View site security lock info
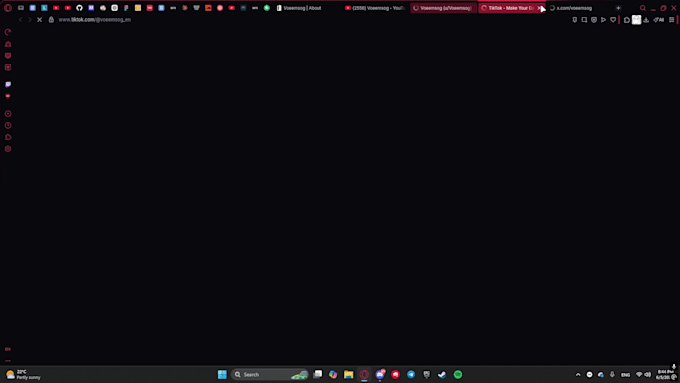The image size is (680, 383). click(51, 20)
